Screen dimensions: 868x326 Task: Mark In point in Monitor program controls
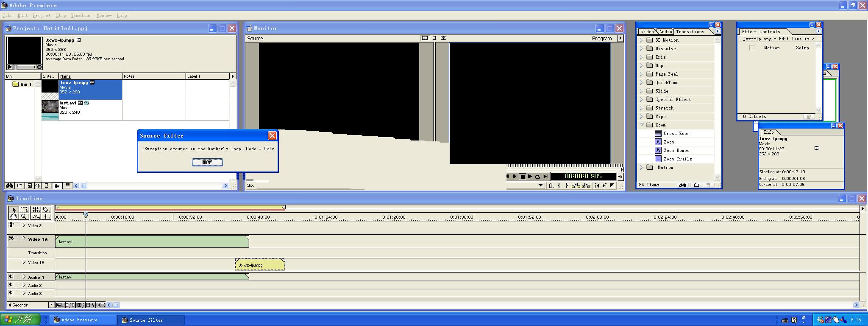tap(559, 185)
